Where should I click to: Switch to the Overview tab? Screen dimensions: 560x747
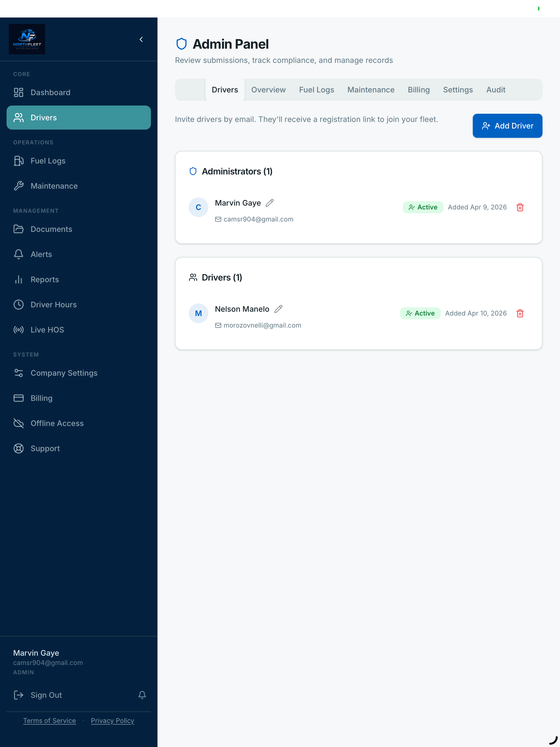pyautogui.click(x=269, y=90)
